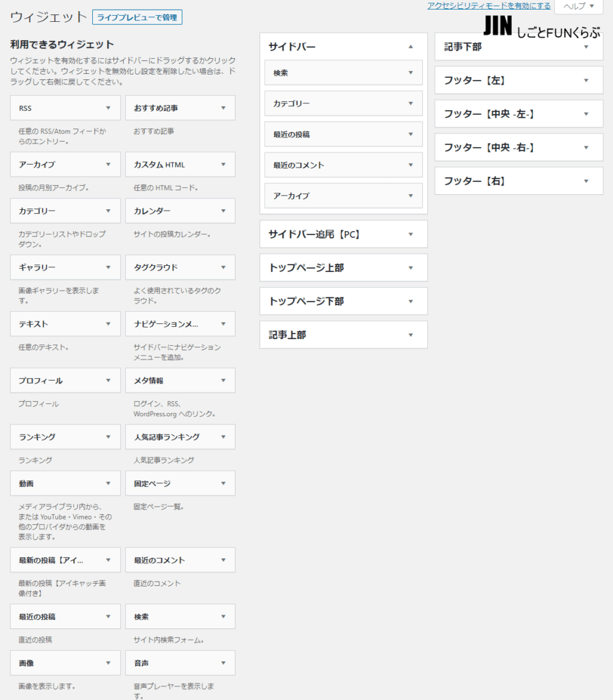Image resolution: width=613 pixels, height=700 pixels.
Task: Expand the 記事上部 widget area
Action: (411, 335)
